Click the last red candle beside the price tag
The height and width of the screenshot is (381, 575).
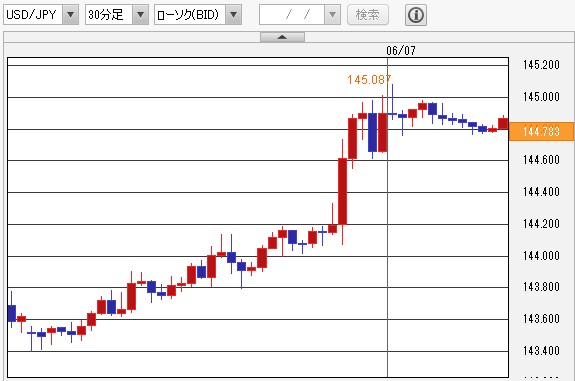pyautogui.click(x=503, y=124)
